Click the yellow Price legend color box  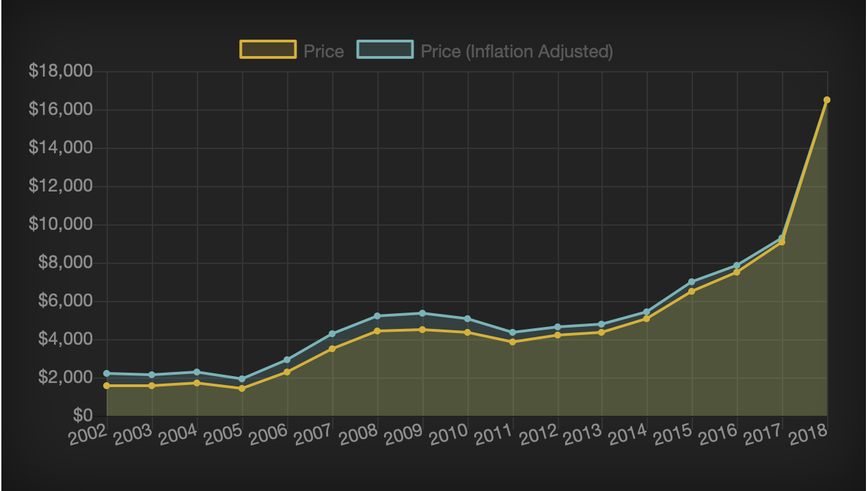(268, 50)
